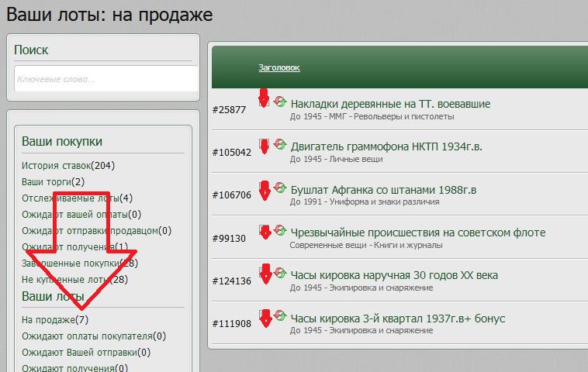This screenshot has width=588, height=372.
Task: Open Не купленные лоты(28) link
Action: (x=74, y=280)
